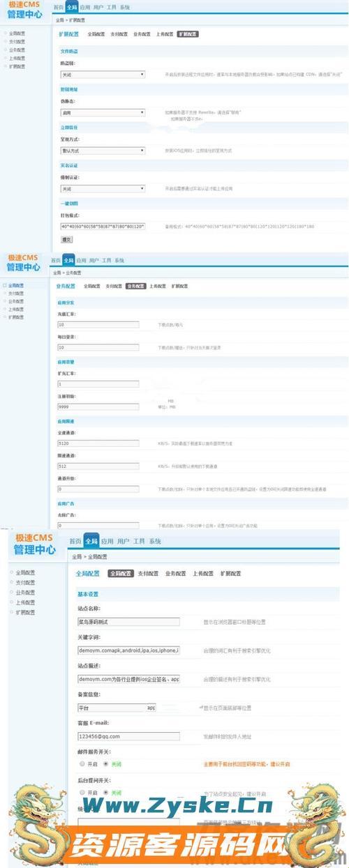The height and width of the screenshot is (868, 349).
Task: Click the 客服 E-mail input field
Action: click(x=128, y=736)
